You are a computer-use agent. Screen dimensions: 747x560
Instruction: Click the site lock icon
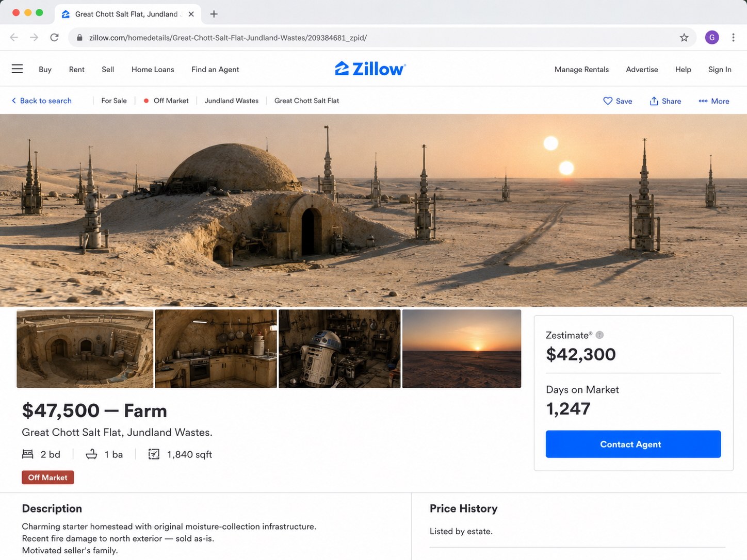click(79, 38)
